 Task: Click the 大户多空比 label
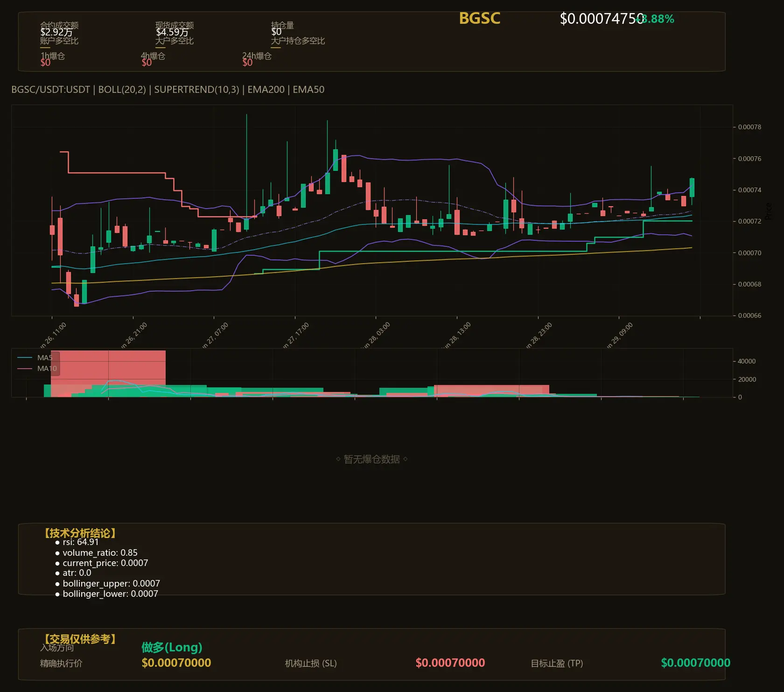[x=175, y=41]
